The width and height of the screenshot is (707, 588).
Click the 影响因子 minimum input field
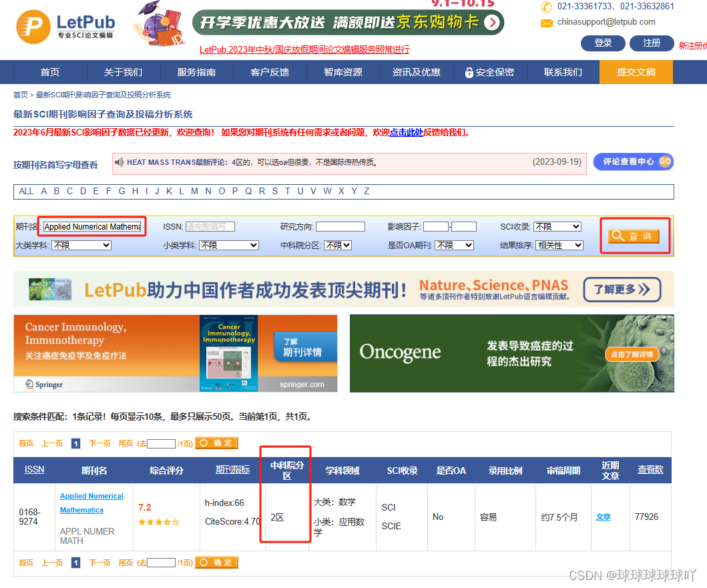436,226
